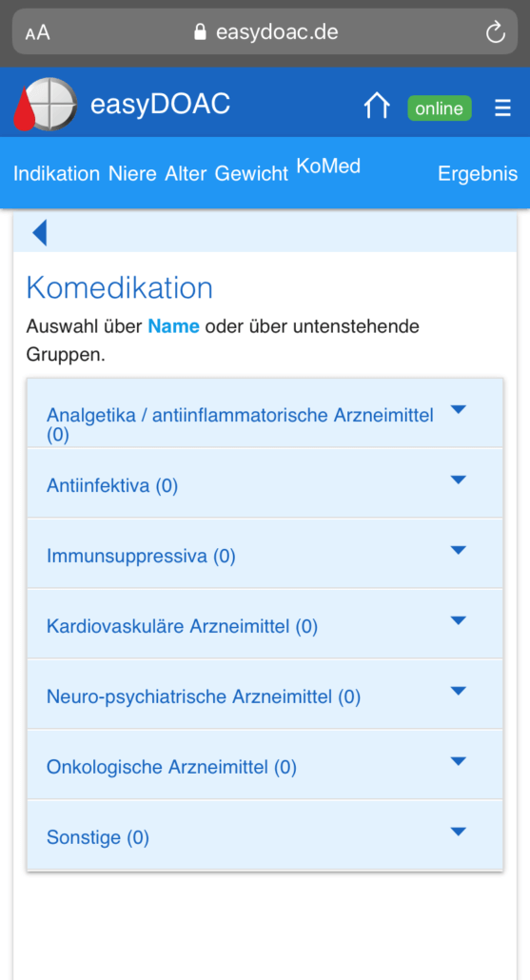Open the Ergebnis tab
The image size is (530, 980).
(478, 173)
